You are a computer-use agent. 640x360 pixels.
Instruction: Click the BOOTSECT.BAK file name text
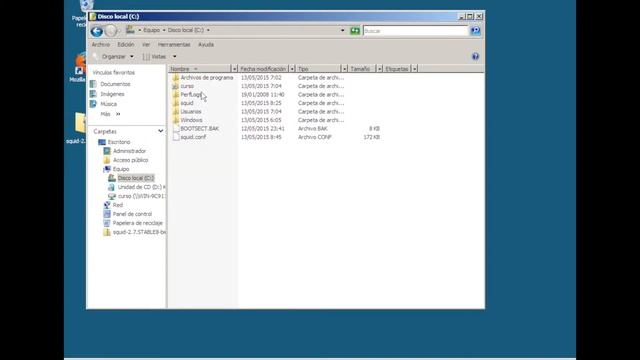point(200,129)
